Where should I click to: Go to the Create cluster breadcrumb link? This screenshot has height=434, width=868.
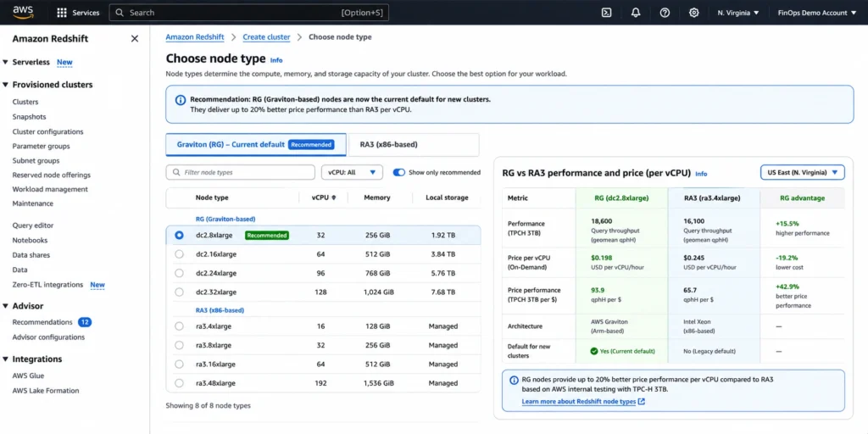[x=266, y=37]
